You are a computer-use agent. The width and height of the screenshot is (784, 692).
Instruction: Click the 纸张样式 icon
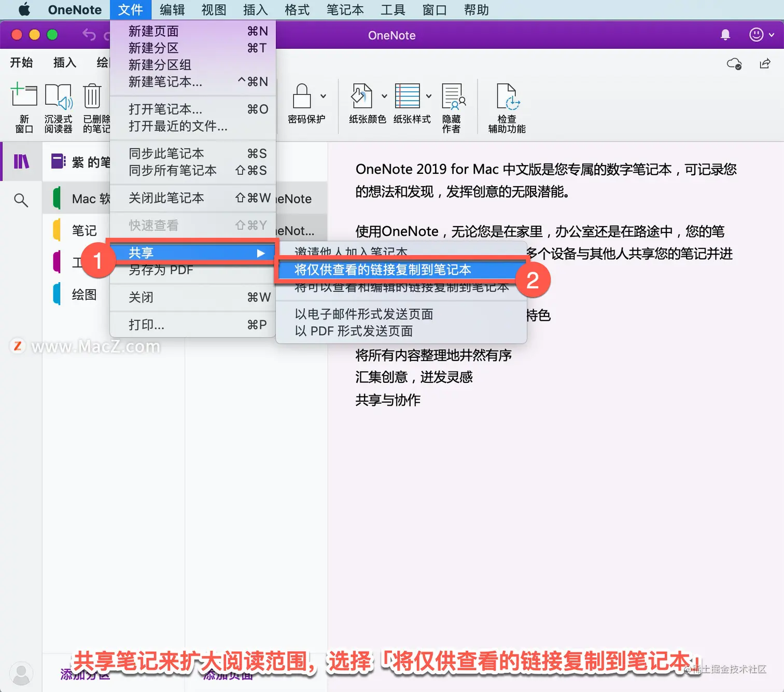408,96
